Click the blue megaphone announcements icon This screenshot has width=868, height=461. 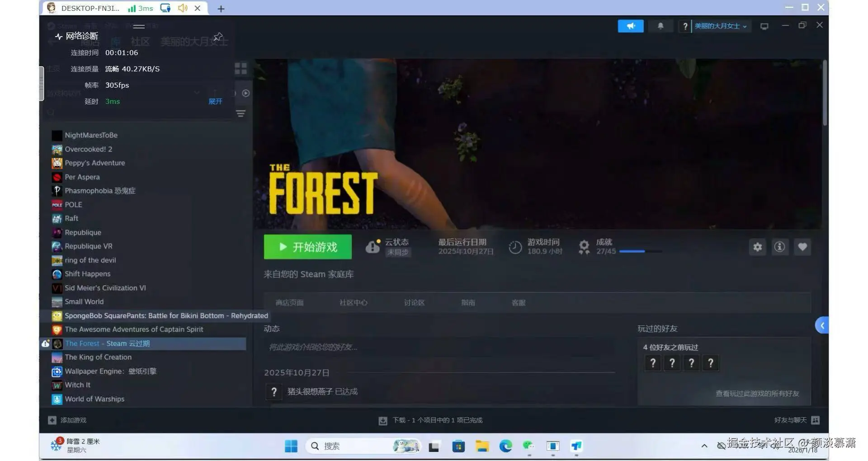(630, 26)
